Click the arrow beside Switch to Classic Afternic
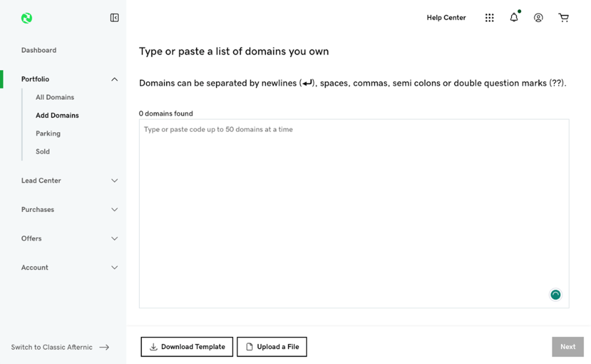This screenshot has height=364, width=591. [x=104, y=347]
